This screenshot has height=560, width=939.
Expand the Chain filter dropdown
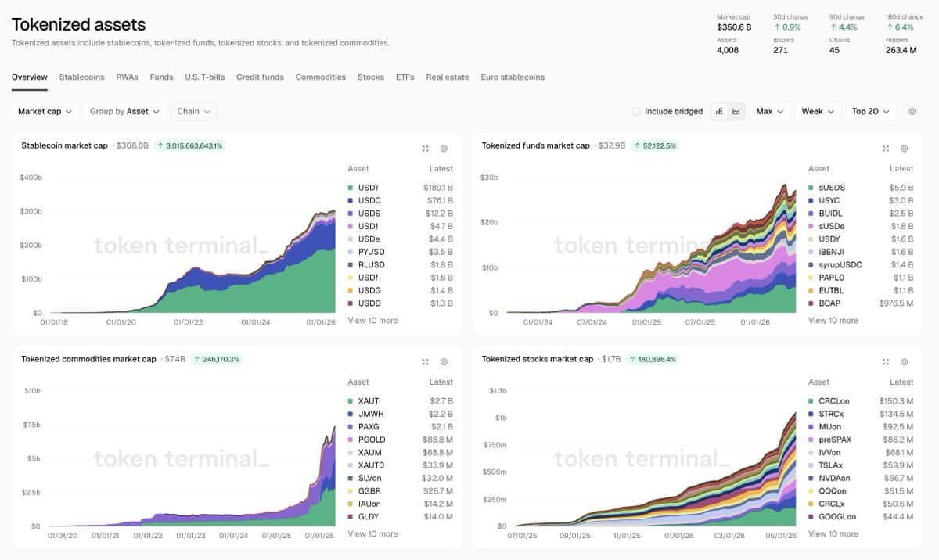194,112
